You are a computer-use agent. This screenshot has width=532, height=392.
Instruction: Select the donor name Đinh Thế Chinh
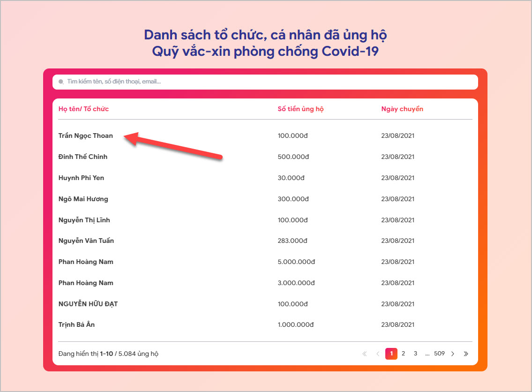(x=83, y=157)
